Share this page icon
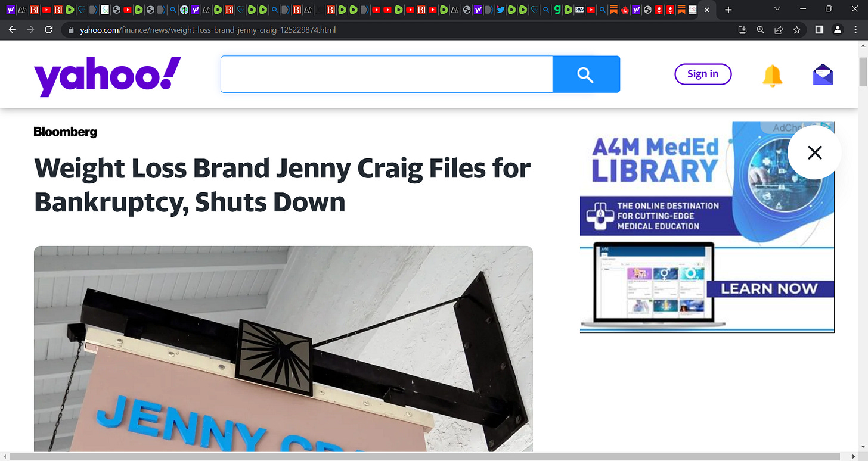 779,29
